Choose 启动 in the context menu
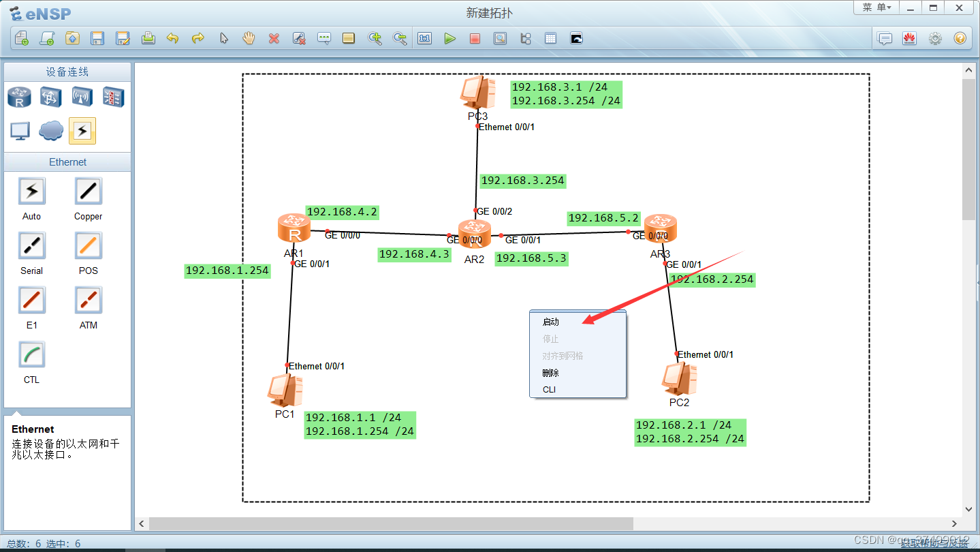The width and height of the screenshot is (980, 552). point(550,321)
